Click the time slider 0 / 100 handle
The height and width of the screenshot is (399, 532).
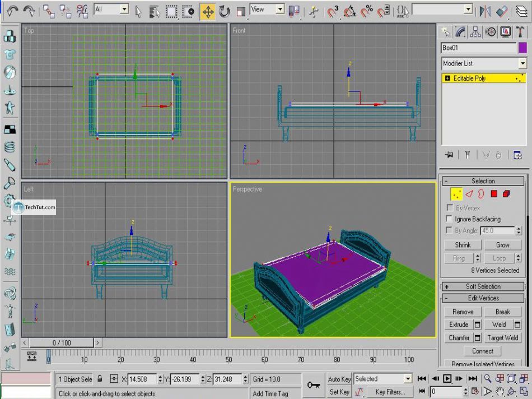tap(62, 342)
